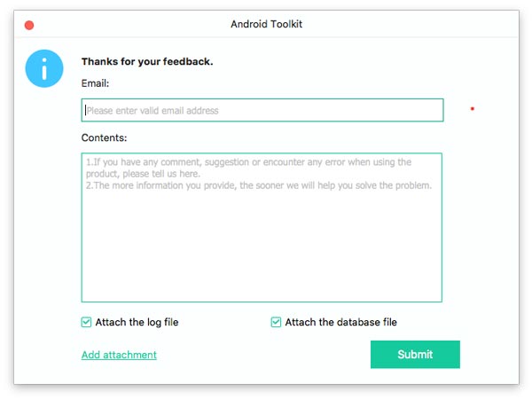
Task: Click the window title bar
Action: pos(266,24)
